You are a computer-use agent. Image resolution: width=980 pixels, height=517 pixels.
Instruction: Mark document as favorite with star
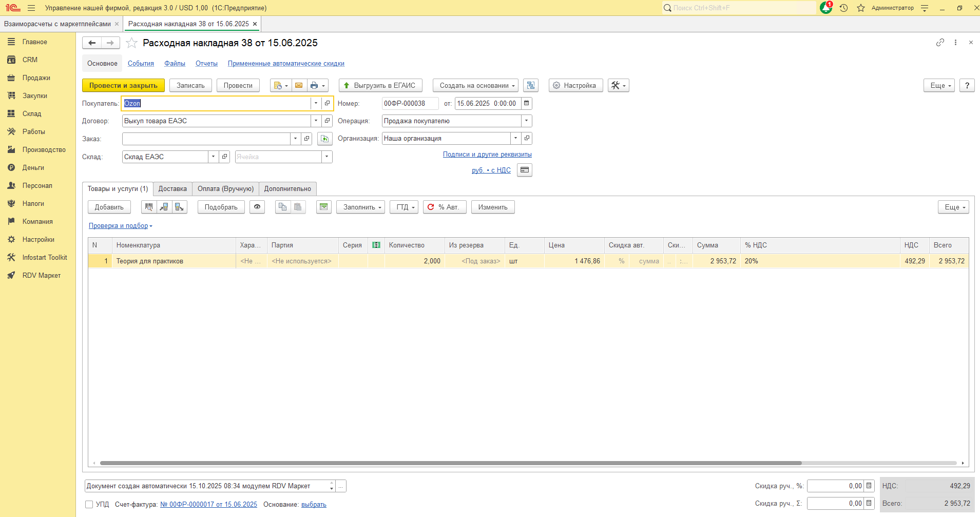click(x=131, y=43)
